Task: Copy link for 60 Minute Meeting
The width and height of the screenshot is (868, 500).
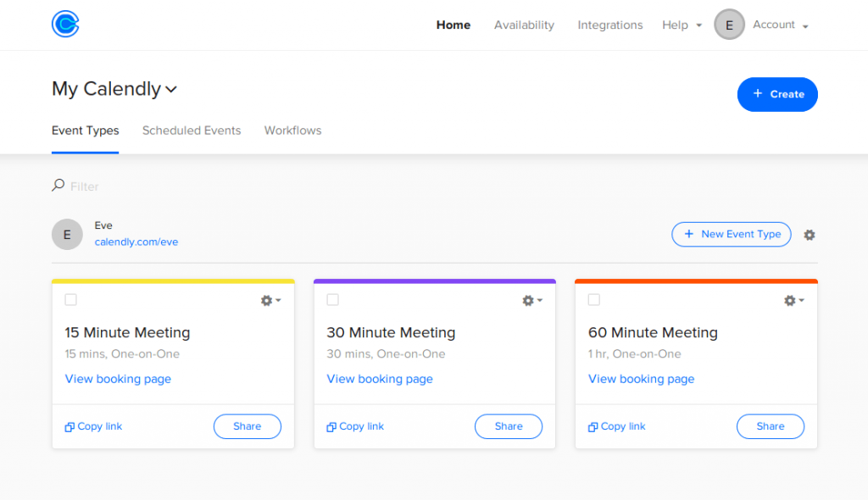Action: click(617, 426)
